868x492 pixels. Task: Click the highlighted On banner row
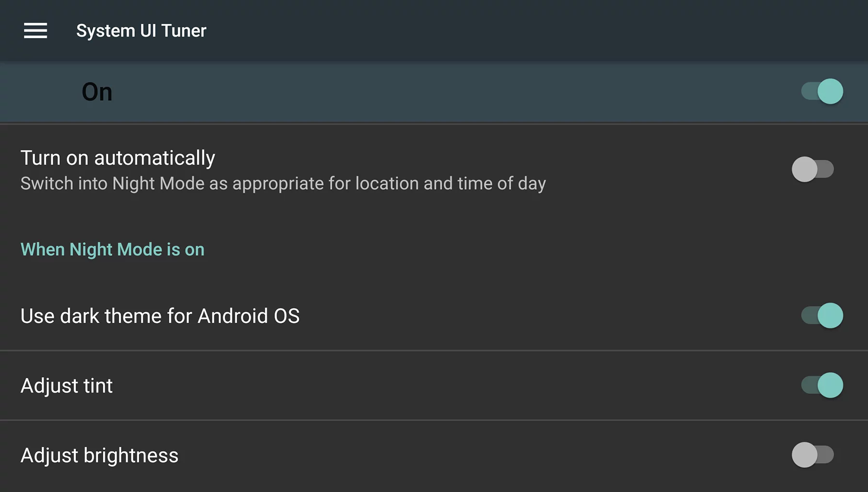tap(386, 92)
